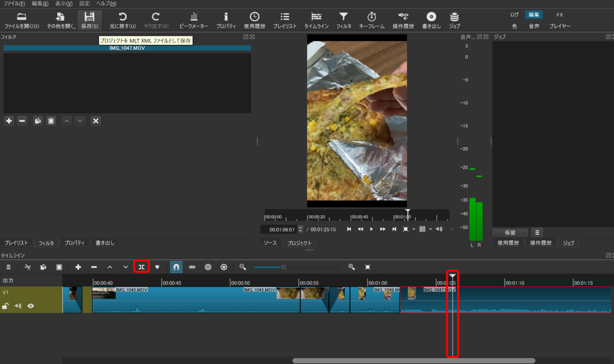The width and height of the screenshot is (614, 364).
Task: Open the Keyframes (キーフレーム) toolbar icon
Action: click(372, 20)
